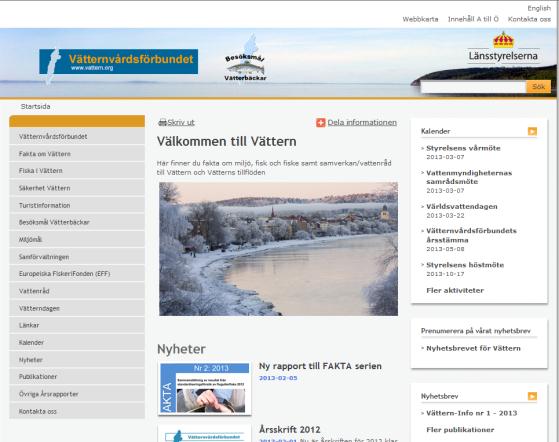Open Vätternvårdsförbundets årsstämma entry

tap(471, 235)
